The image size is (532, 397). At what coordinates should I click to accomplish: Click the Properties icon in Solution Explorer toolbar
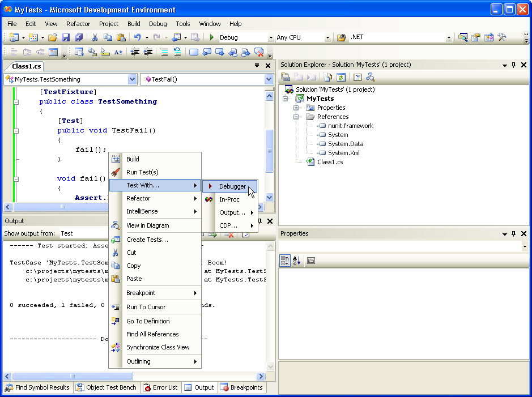tap(286, 77)
